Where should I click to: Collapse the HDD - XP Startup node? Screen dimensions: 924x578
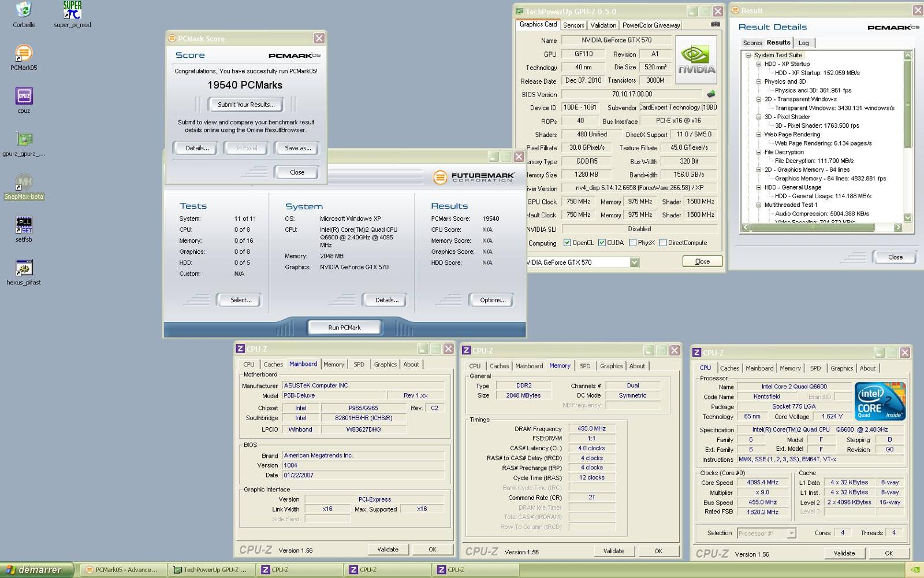pyautogui.click(x=759, y=64)
